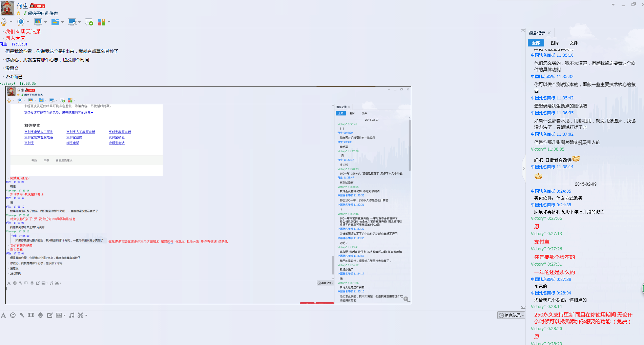Click the timestamp Victory* 17:58:36
The width and height of the screenshot is (644, 345).
(x=18, y=83)
